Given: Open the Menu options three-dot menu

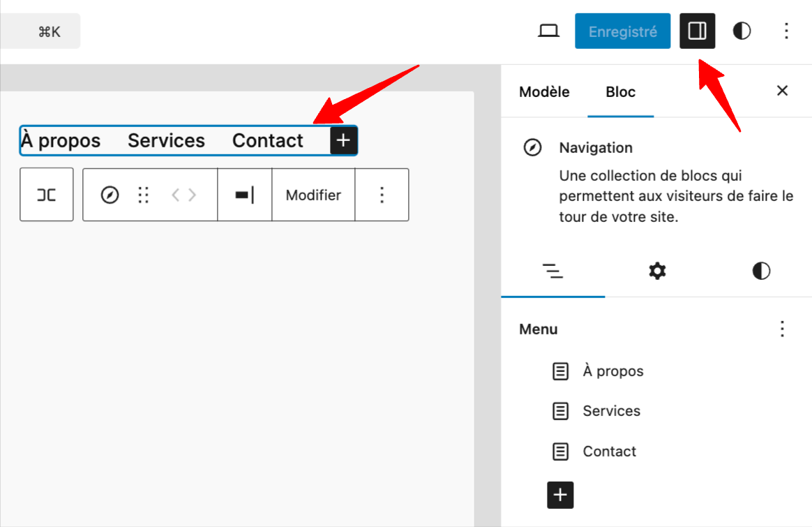Looking at the screenshot, I should (782, 329).
